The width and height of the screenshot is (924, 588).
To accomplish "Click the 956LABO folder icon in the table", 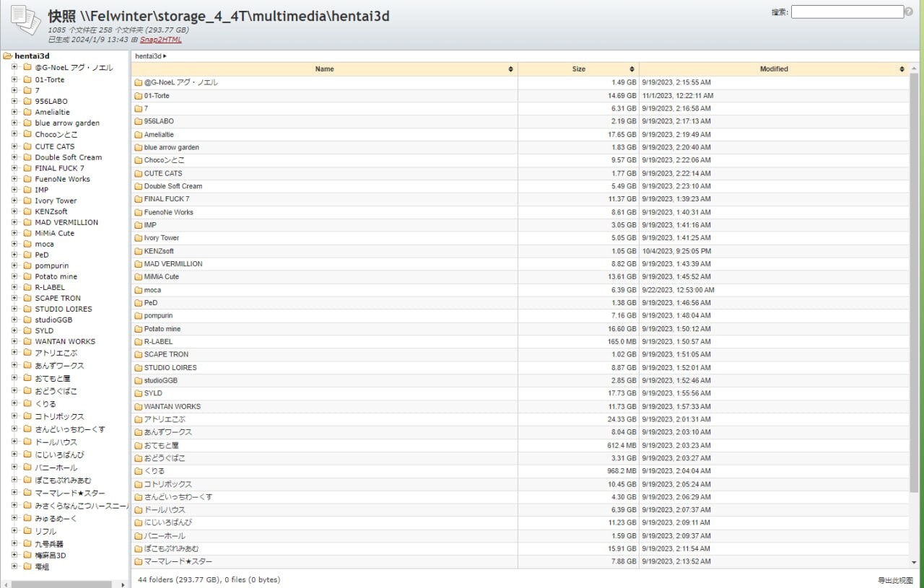I will click(139, 122).
